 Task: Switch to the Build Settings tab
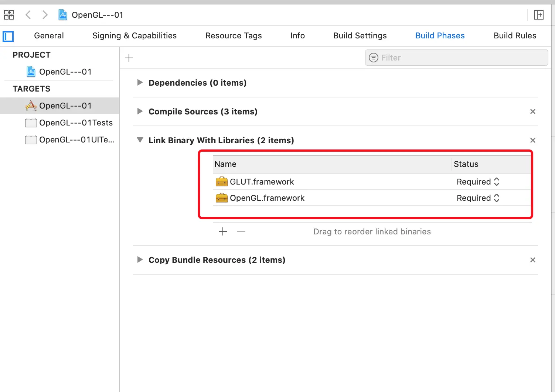coord(360,36)
